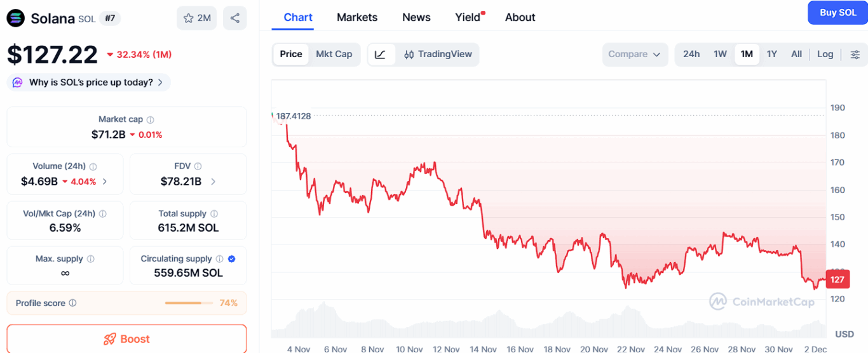
Task: Click Profile score info icon
Action: tap(72, 303)
